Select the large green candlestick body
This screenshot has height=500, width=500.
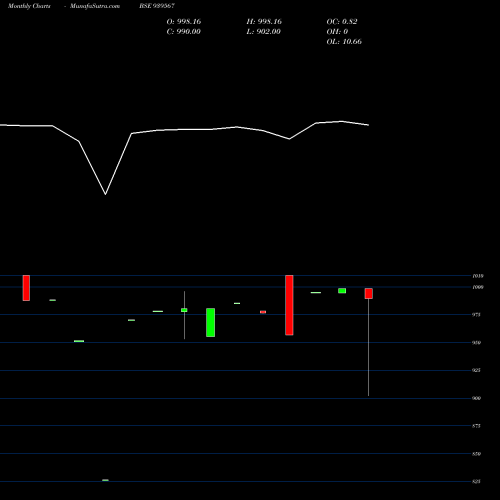211,322
